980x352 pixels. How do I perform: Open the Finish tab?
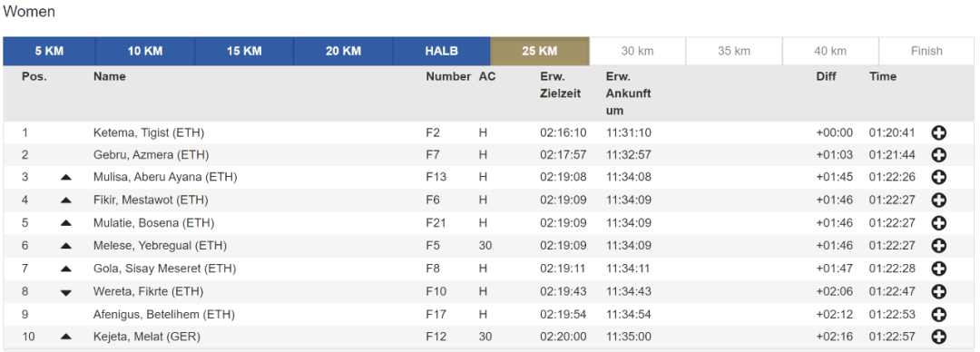(926, 52)
